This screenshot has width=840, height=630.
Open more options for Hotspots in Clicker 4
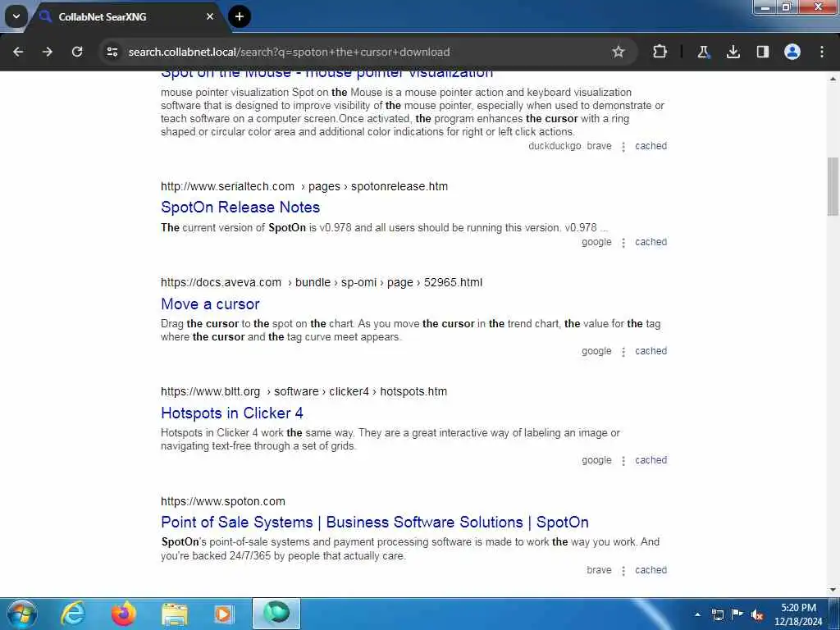[623, 461]
